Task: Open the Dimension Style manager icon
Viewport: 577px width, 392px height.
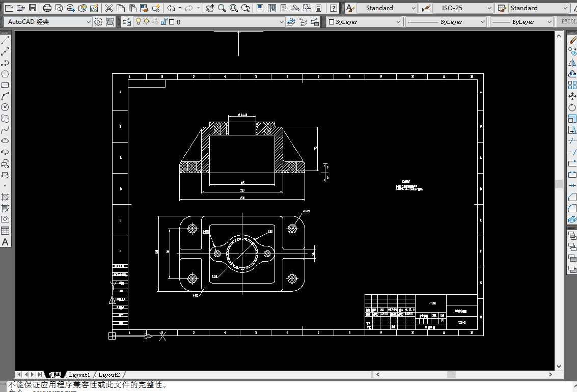Action: pos(426,8)
